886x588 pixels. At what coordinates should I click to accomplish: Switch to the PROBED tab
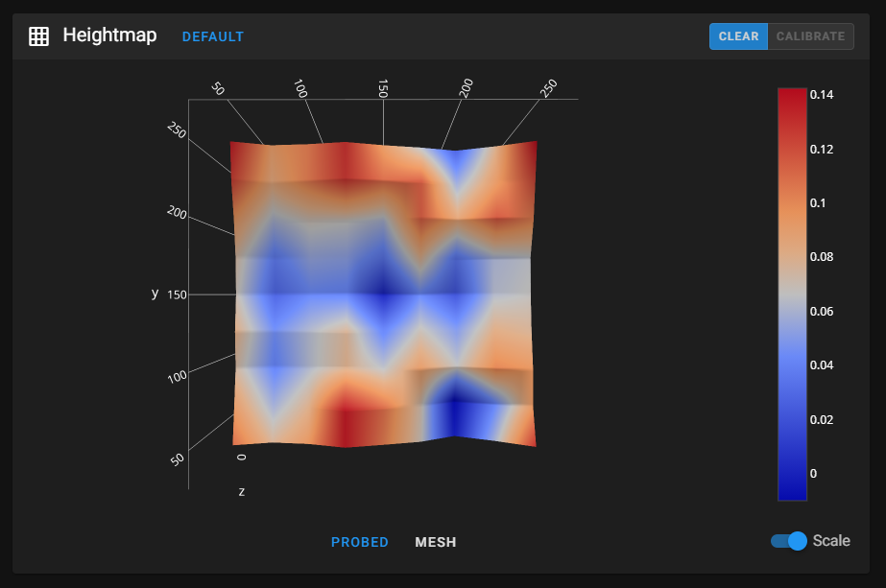(x=360, y=542)
